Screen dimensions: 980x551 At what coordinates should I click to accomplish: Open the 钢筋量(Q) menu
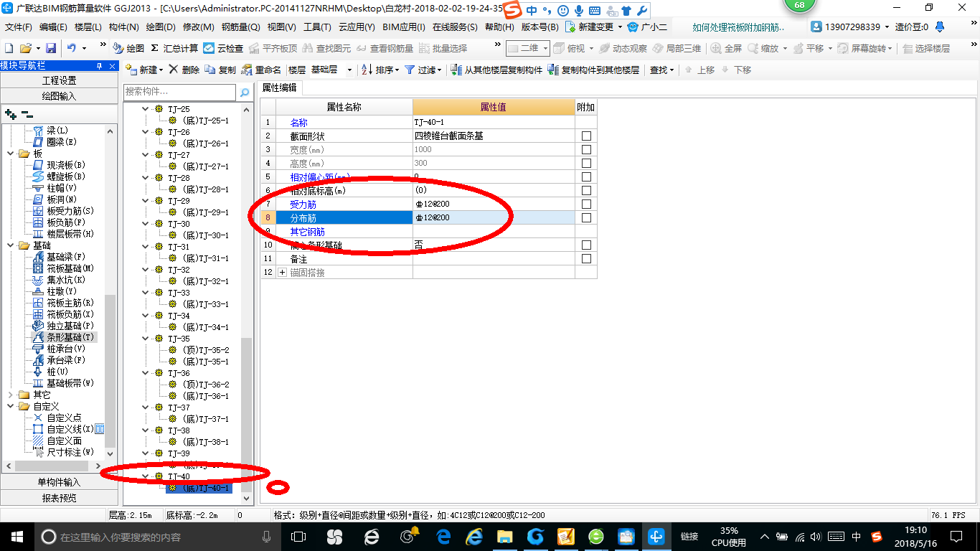(x=240, y=27)
